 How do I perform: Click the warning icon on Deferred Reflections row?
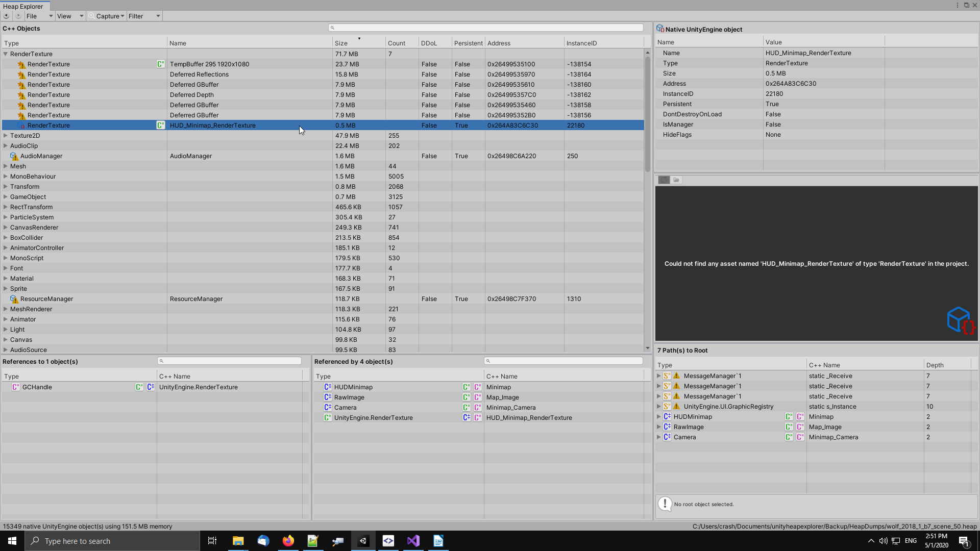[21, 74]
